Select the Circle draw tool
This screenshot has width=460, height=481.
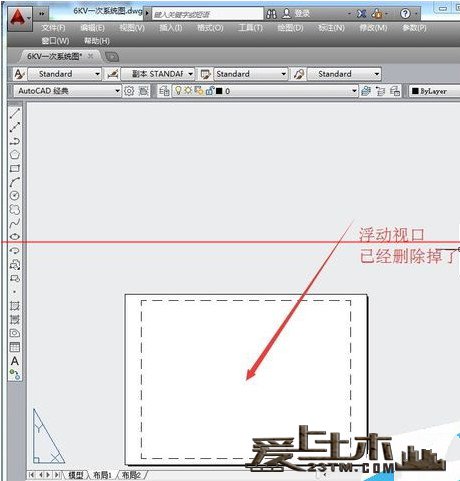click(x=15, y=196)
